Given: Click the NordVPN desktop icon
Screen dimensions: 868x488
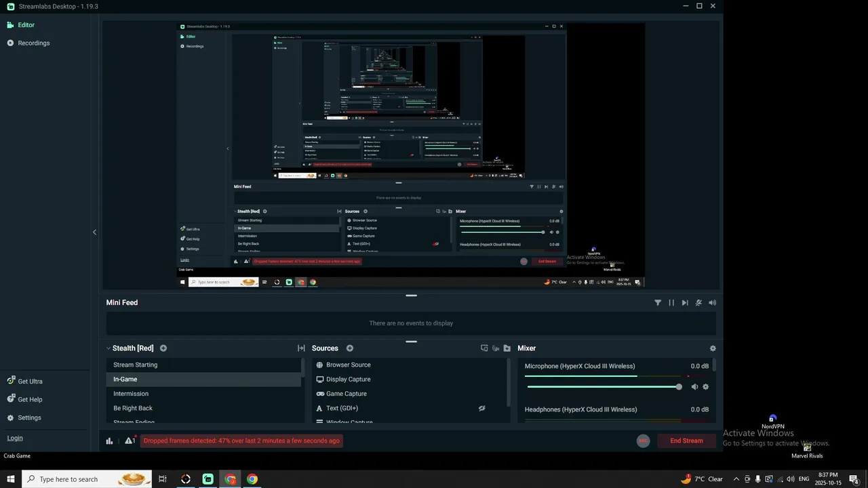Looking at the screenshot, I should point(772,422).
